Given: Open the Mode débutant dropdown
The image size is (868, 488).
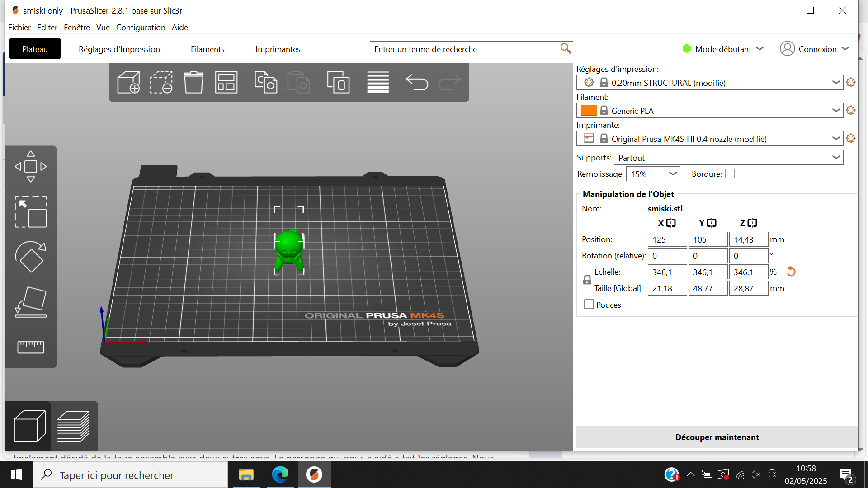Looking at the screenshot, I should tap(723, 49).
